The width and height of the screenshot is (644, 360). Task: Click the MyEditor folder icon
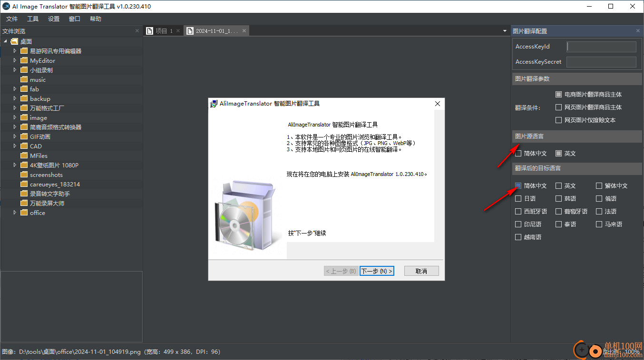click(24, 60)
